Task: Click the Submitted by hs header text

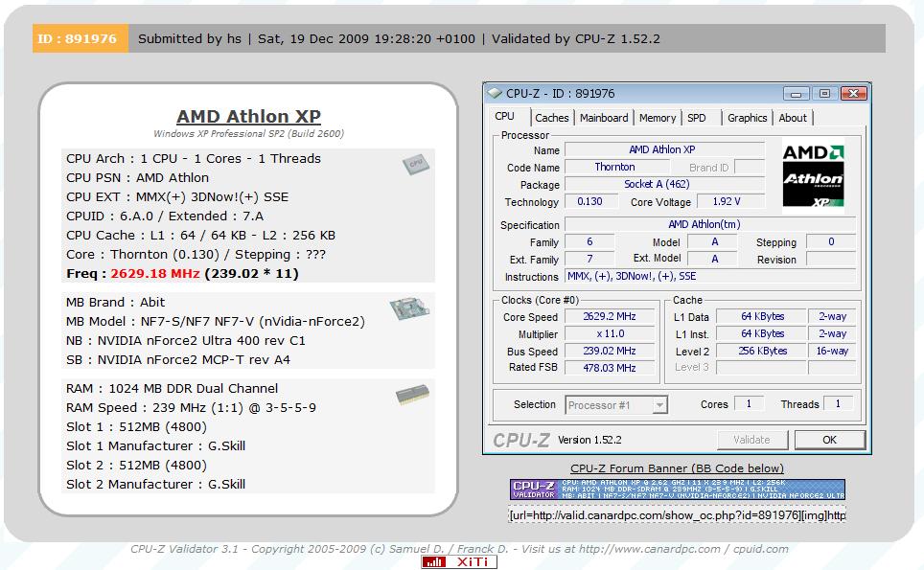Action: pos(190,39)
